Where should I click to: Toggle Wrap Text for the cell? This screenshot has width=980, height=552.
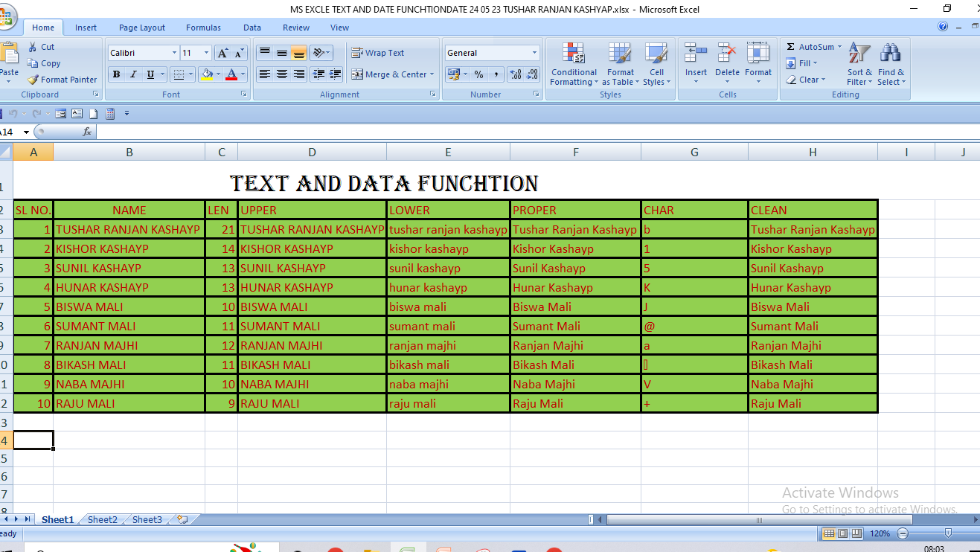click(378, 53)
